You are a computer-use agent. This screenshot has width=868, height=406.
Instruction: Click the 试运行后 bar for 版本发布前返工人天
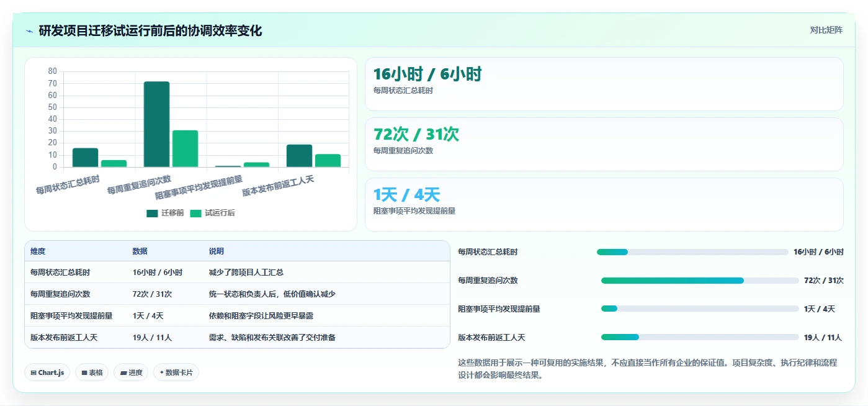point(328,161)
